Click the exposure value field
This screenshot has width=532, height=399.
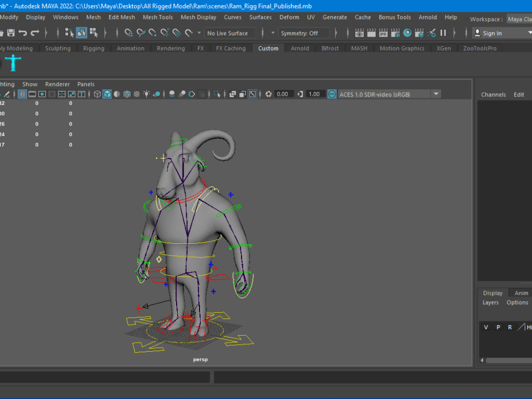point(284,94)
